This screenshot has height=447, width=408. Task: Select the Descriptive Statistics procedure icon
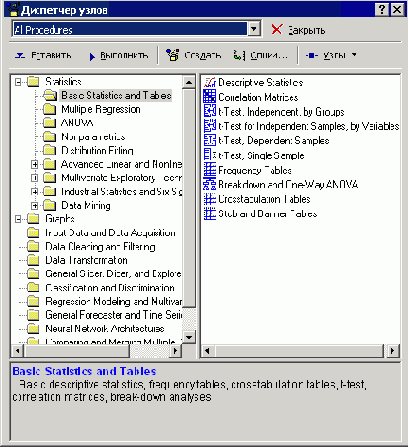[210, 82]
